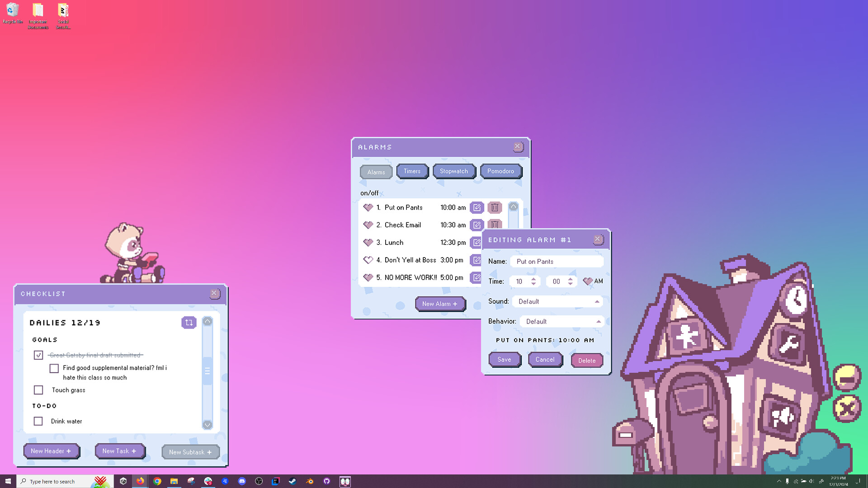The image size is (868, 488).
Task: Delete the "Put on Pants" alarm with the trash icon
Action: [495, 207]
